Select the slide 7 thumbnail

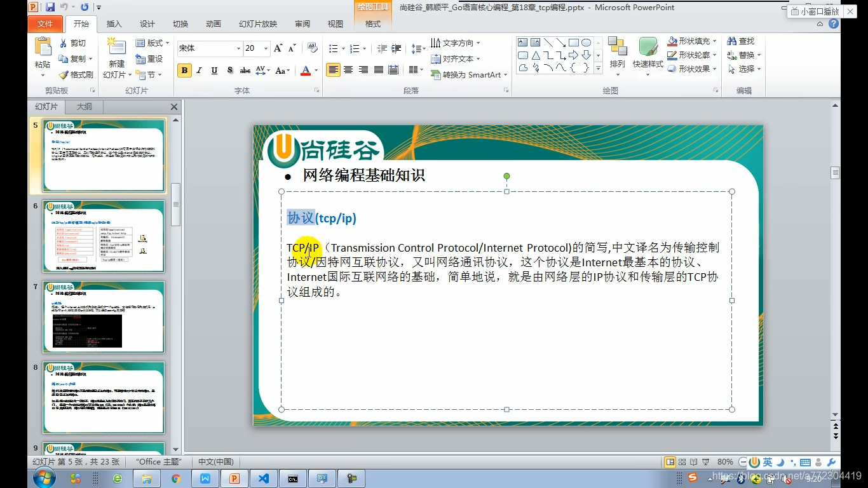point(104,317)
